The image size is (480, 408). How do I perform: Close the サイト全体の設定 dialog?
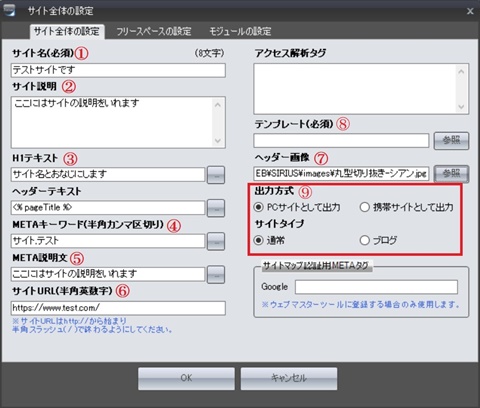(x=470, y=11)
